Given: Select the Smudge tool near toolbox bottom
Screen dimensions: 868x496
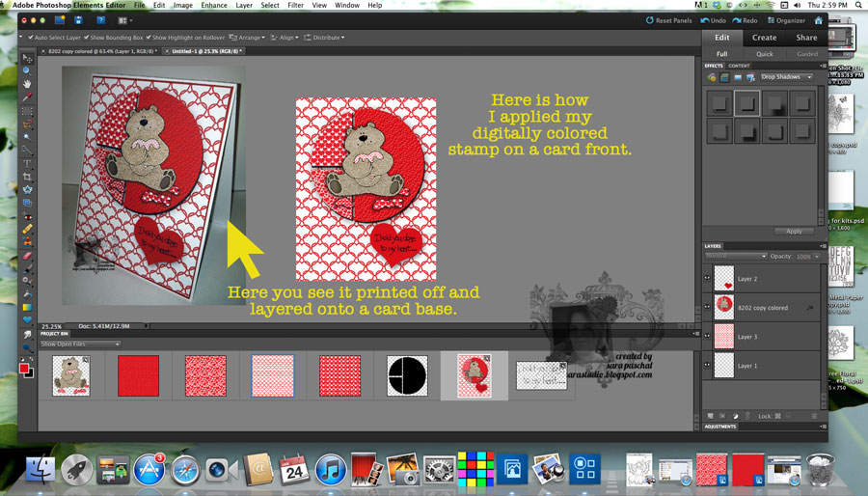Looking at the screenshot, I should click(x=27, y=334).
